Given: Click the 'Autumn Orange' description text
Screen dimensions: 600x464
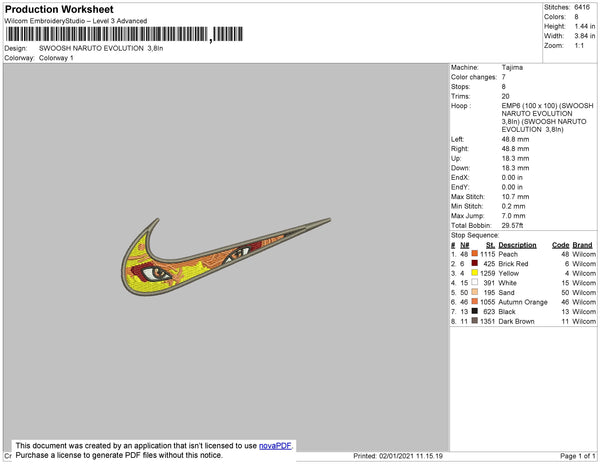Looking at the screenshot, I should (523, 302).
